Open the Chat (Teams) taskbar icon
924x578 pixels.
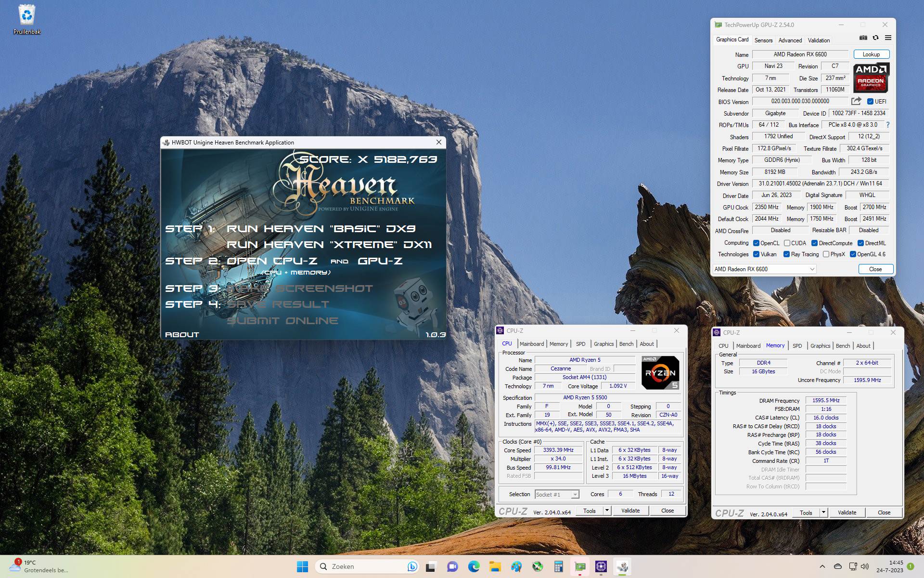(x=452, y=566)
